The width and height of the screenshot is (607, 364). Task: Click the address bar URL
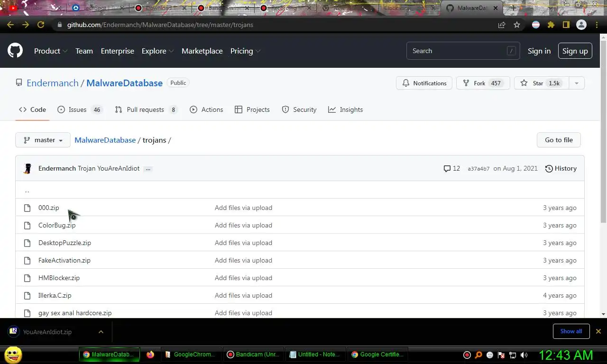[160, 25]
